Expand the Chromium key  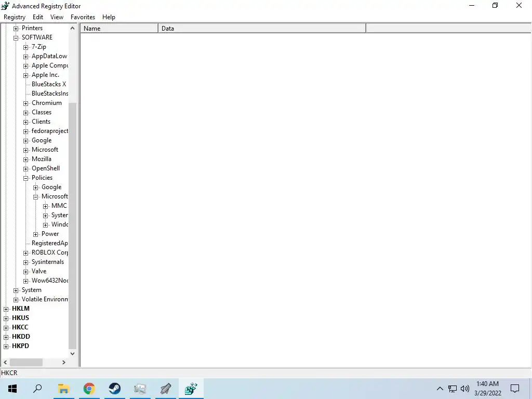[25, 103]
